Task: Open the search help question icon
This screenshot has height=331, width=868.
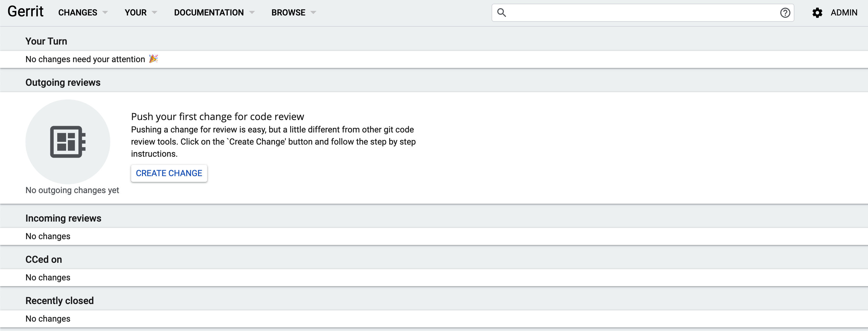Action: coord(785,13)
